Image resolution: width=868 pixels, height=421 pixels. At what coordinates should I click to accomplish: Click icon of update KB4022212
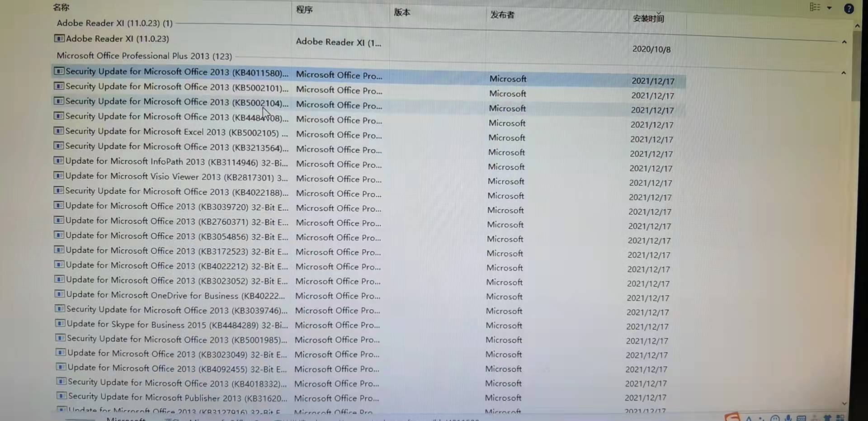59,265
